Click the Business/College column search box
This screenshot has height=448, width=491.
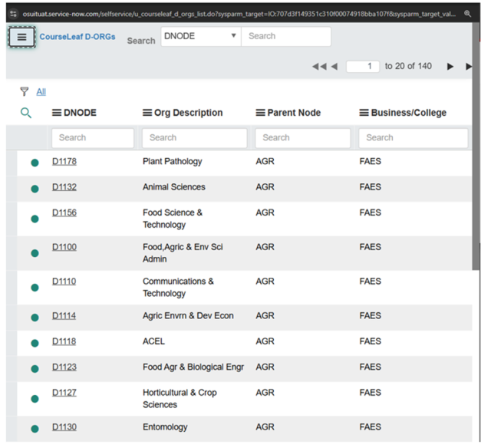pyautogui.click(x=413, y=138)
